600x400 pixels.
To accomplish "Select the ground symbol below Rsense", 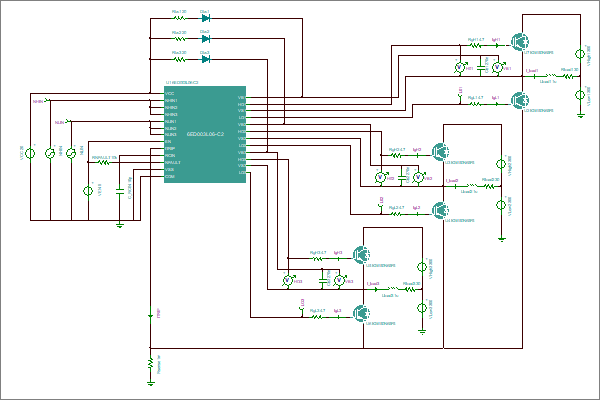I will [x=151, y=383].
